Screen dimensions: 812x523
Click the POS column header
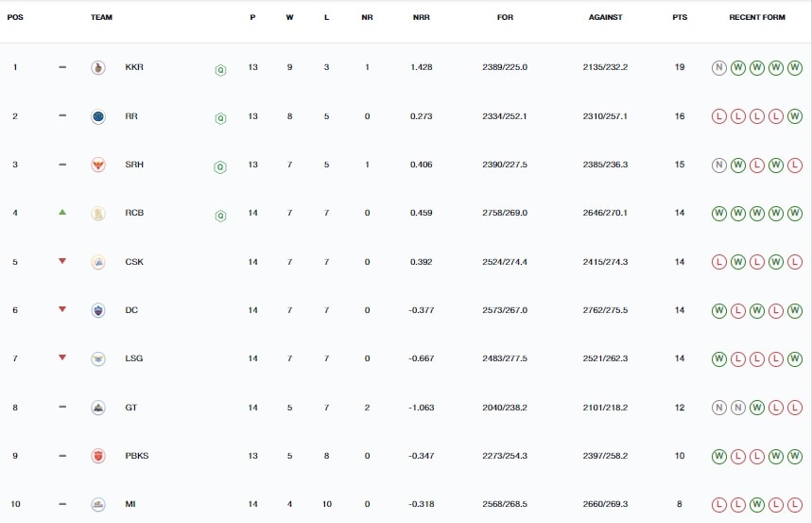(15, 17)
